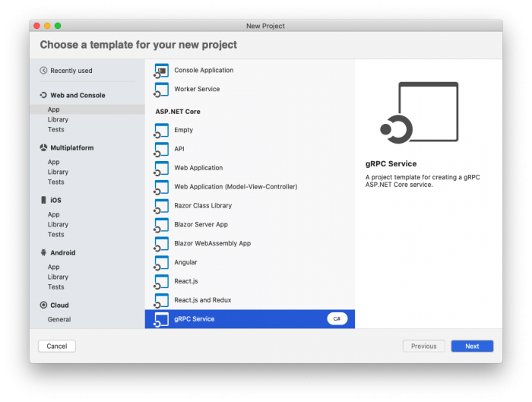Click the Web Application template icon
Image resolution: width=532 pixels, height=402 pixels.
pyautogui.click(x=161, y=168)
